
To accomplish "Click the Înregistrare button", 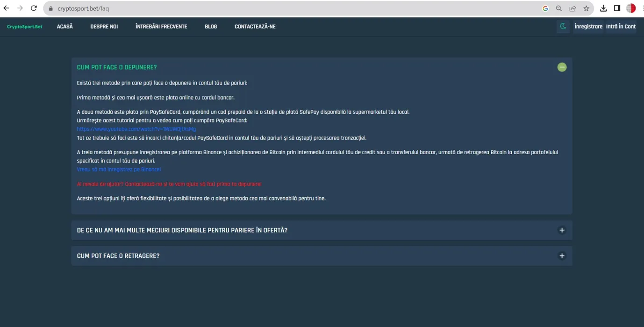I will [x=588, y=27].
